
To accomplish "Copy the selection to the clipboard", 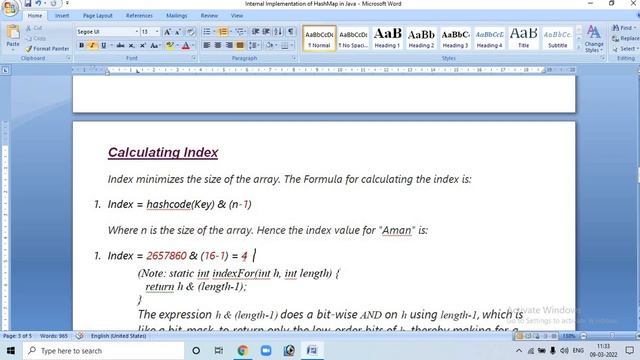I will click(x=36, y=38).
